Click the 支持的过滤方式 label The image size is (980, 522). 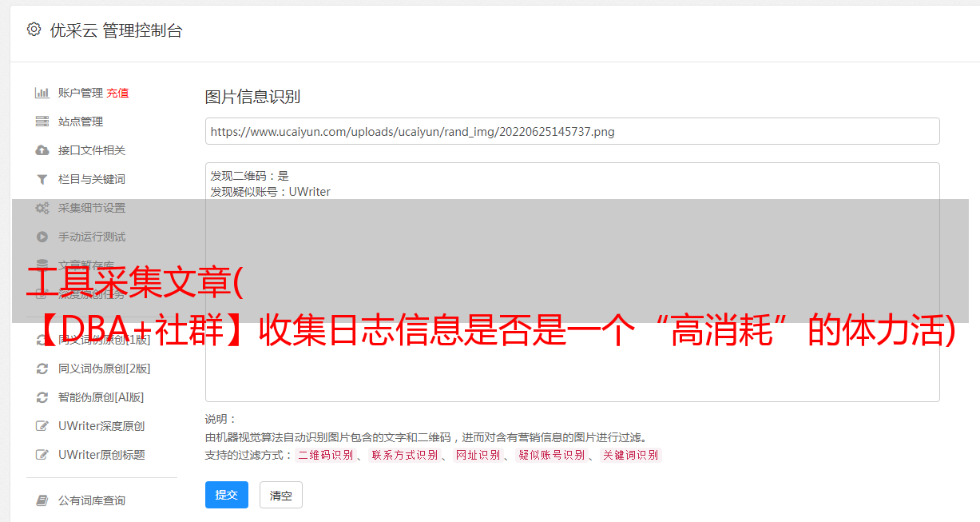tap(249, 455)
